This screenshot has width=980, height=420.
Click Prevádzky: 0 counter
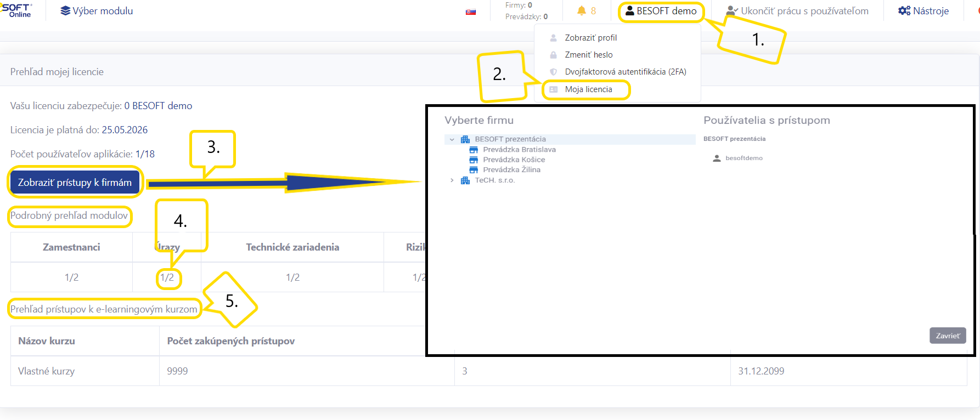pos(526,17)
